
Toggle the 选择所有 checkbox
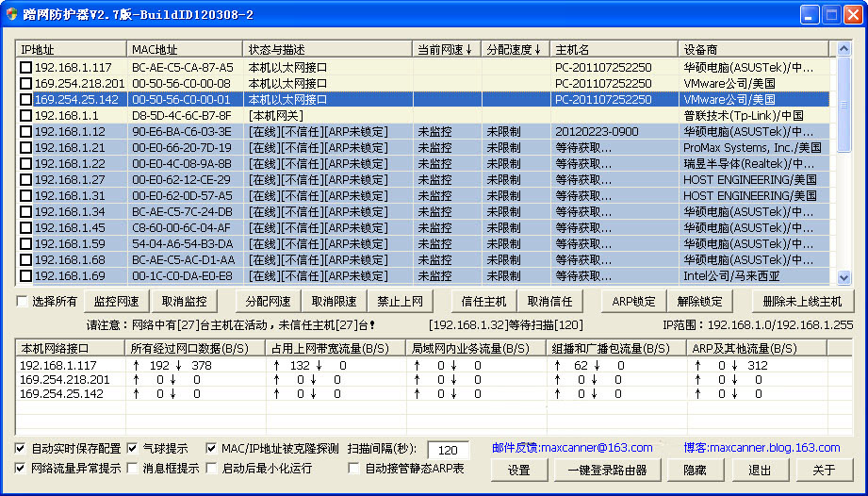pyautogui.click(x=24, y=302)
